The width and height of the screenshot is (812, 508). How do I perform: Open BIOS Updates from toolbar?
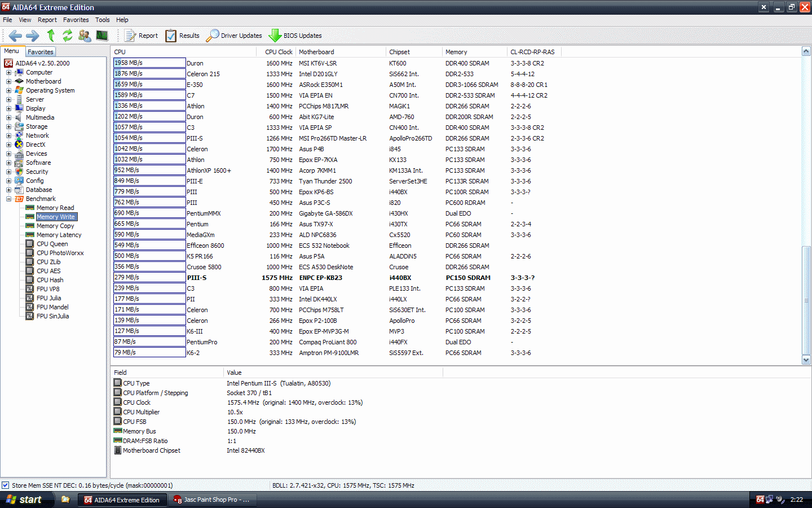click(295, 36)
